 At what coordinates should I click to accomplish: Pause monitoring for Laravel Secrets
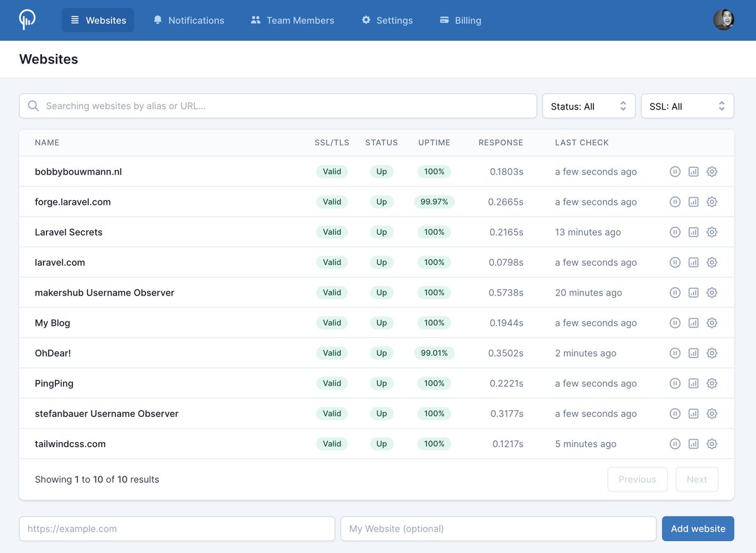pos(675,232)
